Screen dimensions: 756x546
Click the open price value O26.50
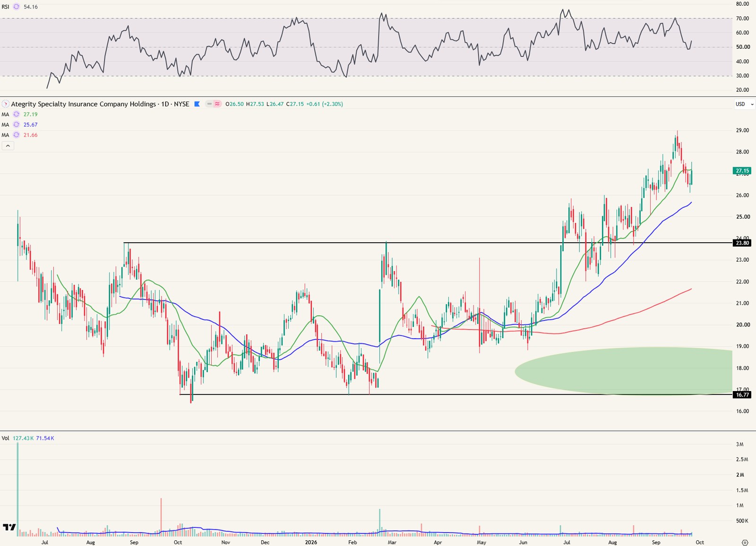(x=235, y=104)
